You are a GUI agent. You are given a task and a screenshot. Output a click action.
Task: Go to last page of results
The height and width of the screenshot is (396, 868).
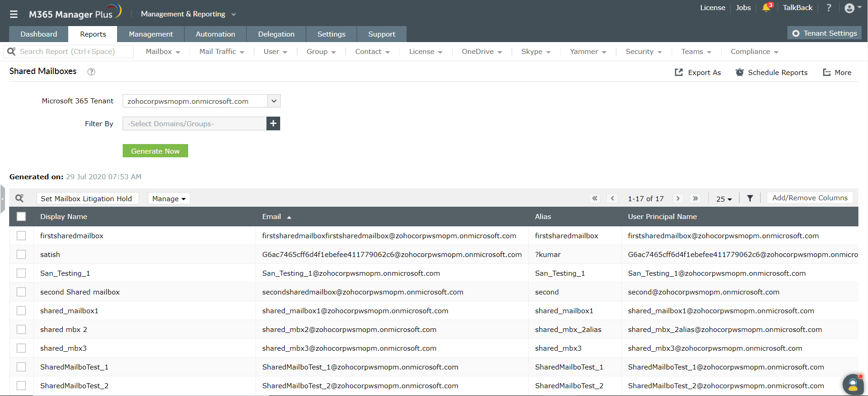click(695, 198)
